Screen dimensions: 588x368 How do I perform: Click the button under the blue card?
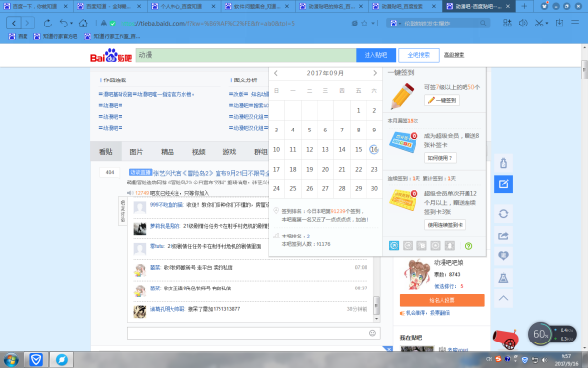440,158
